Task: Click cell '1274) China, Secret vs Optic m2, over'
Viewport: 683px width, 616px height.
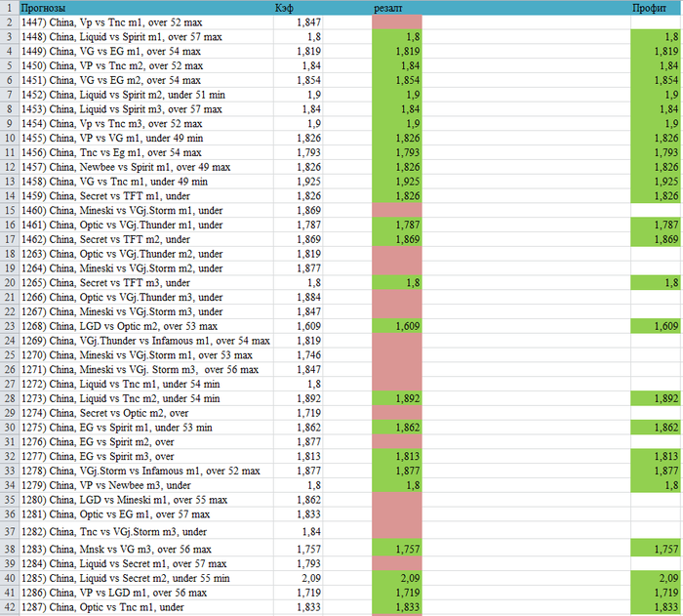Action: coord(146,412)
